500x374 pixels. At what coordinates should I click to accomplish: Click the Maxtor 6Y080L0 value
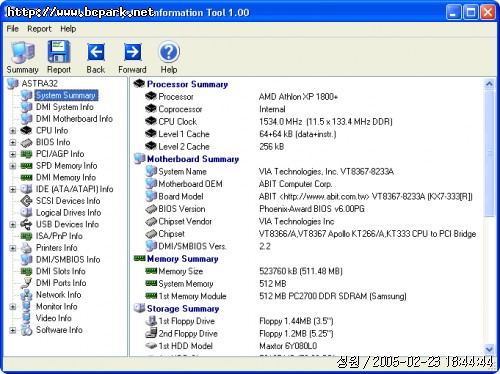[288, 346]
